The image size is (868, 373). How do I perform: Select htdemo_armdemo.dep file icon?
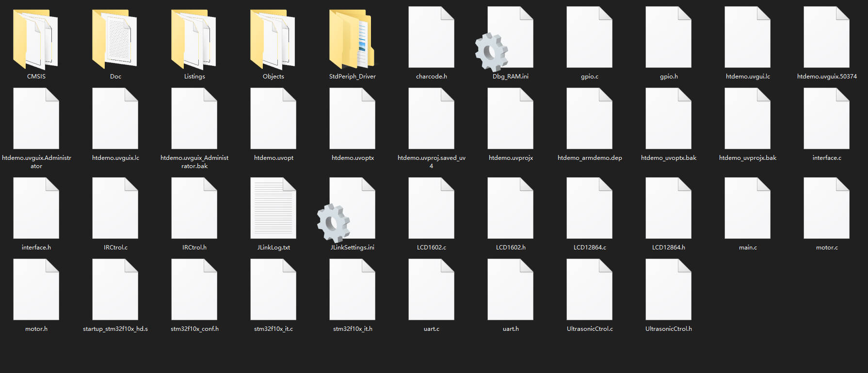tap(589, 118)
